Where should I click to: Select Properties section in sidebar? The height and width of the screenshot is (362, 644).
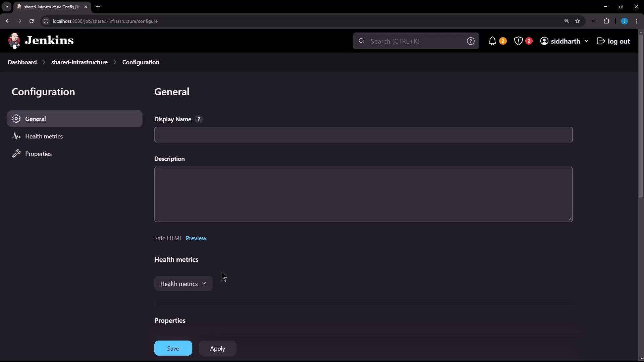75,154
